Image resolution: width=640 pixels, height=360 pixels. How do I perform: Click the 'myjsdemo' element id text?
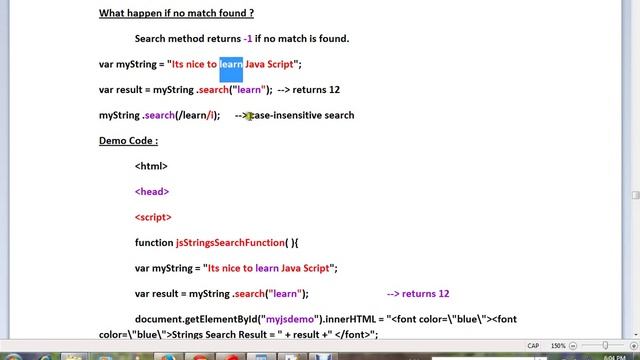click(x=290, y=319)
